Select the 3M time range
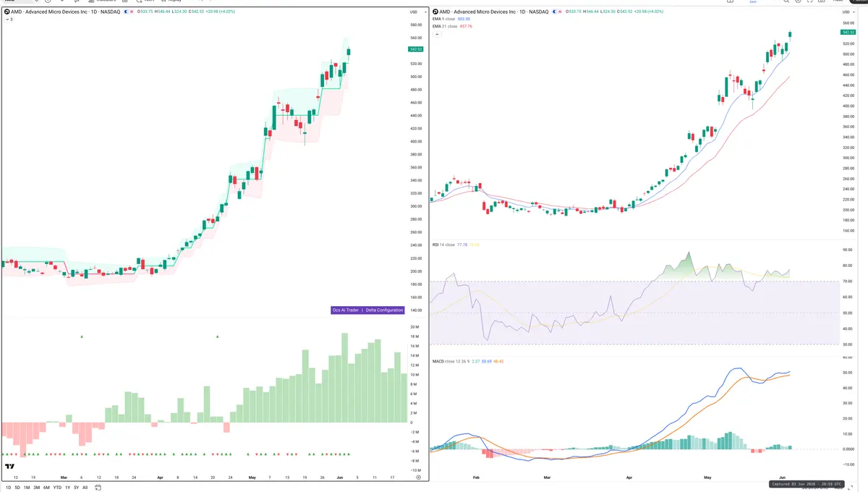The height and width of the screenshot is (492, 868). pyautogui.click(x=36, y=488)
